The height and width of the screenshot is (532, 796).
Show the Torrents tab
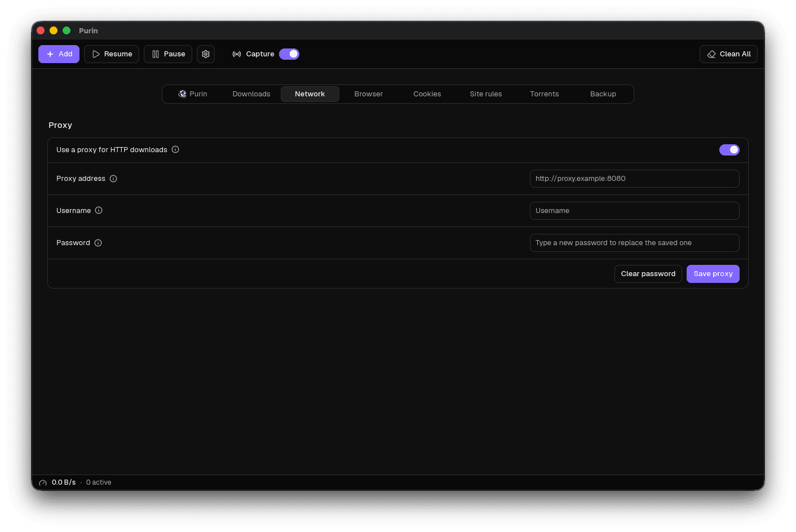coord(545,94)
